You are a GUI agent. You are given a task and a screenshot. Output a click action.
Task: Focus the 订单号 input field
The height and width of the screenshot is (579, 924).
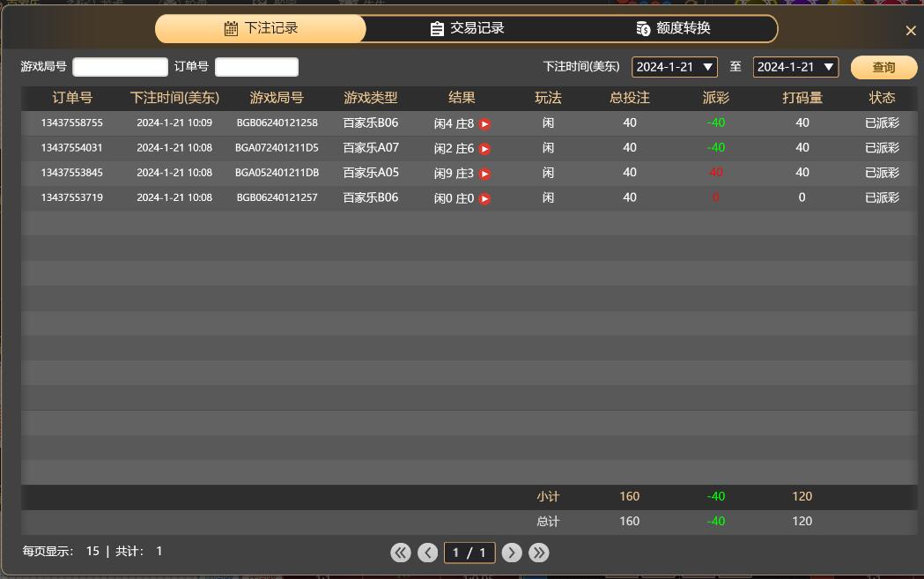pyautogui.click(x=256, y=67)
